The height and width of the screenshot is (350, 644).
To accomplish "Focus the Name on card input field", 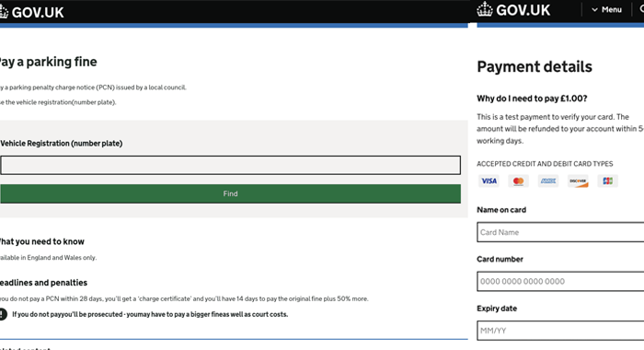I will tap(560, 232).
